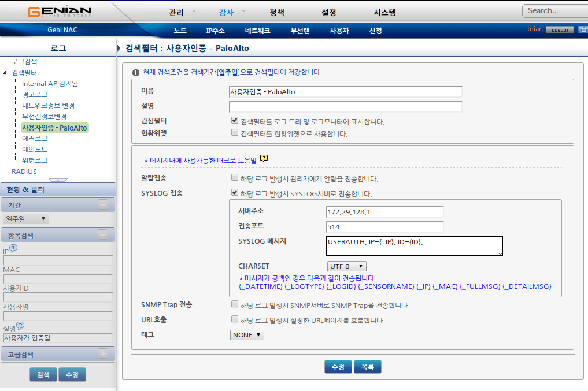This screenshot has height=391, width=588.
Task: Click the 수정 button
Action: (338, 366)
